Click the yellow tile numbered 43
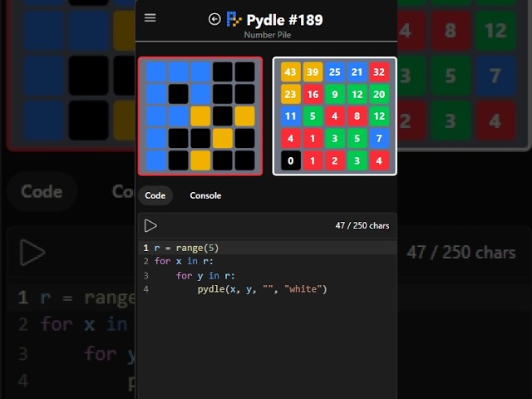Screen dimensions: 532x399 pyautogui.click(x=290, y=72)
